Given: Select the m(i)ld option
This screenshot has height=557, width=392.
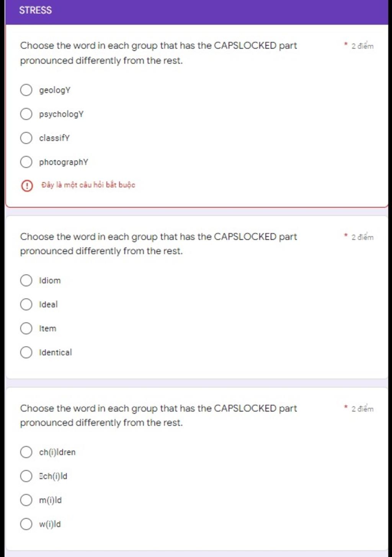Looking at the screenshot, I should (26, 500).
